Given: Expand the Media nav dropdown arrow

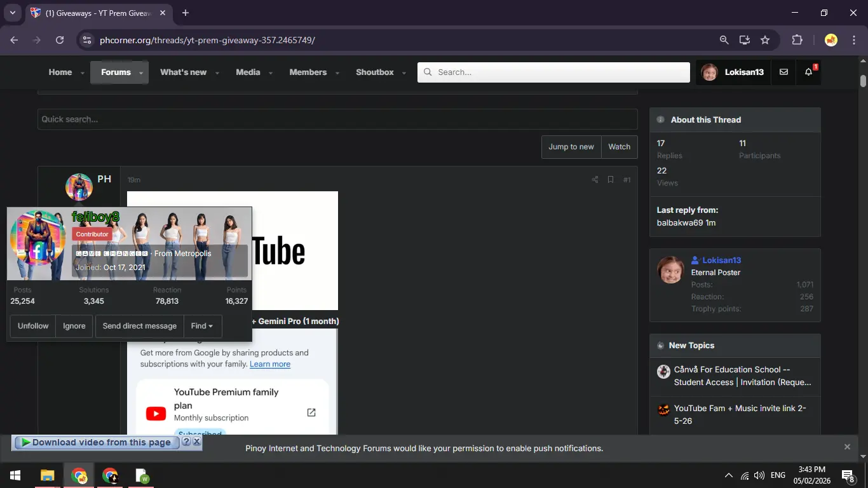Looking at the screenshot, I should (x=271, y=73).
